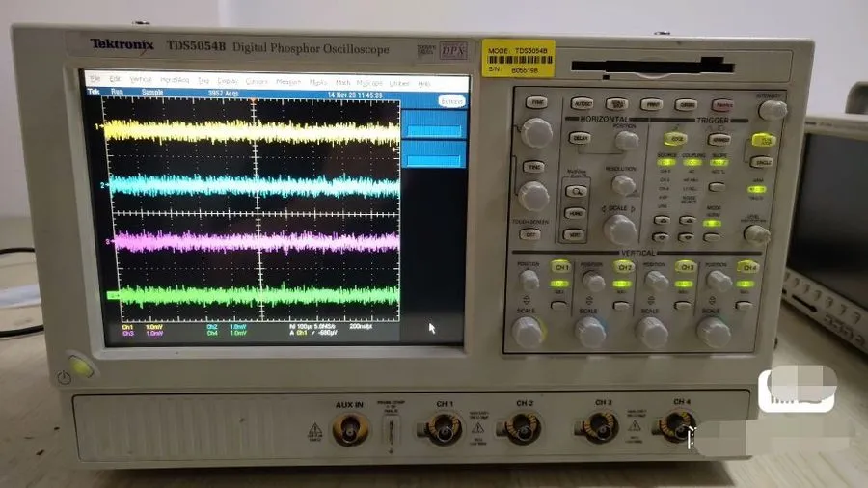Viewport: 868px width, 488px height.
Task: Click the horizontal POSITION knob
Action: coord(626,141)
